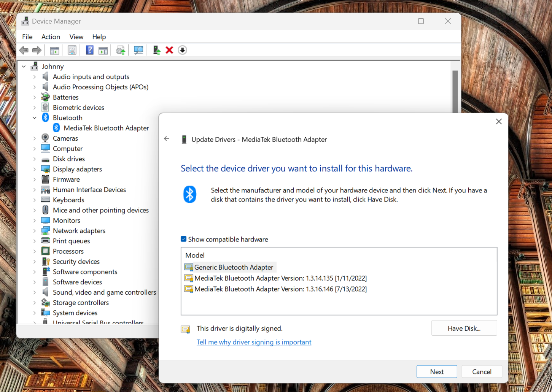This screenshot has width=552, height=392.
Task: Click the Forward arrow toolbar icon
Action: coord(37,50)
